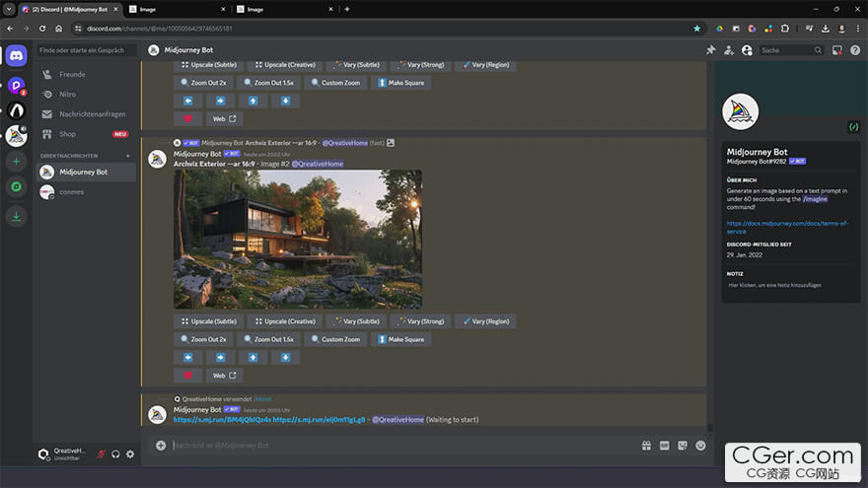Open the Freunde menu item
The image size is (868, 488).
click(86, 74)
